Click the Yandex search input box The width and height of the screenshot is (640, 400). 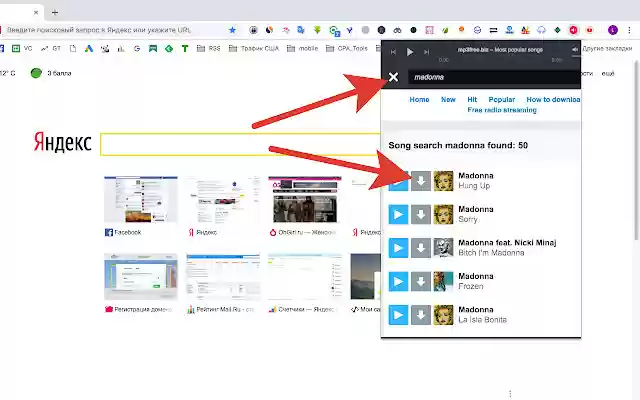click(x=241, y=144)
